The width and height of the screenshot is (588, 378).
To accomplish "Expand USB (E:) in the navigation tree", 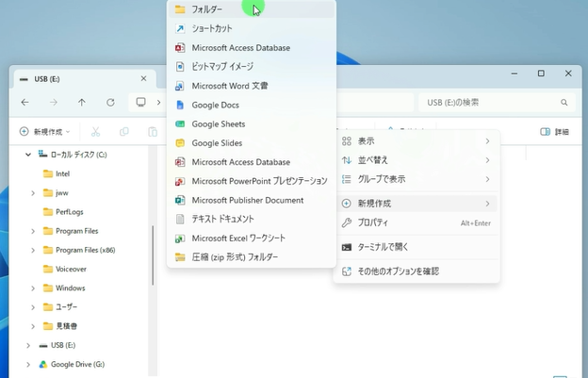I will [x=28, y=345].
